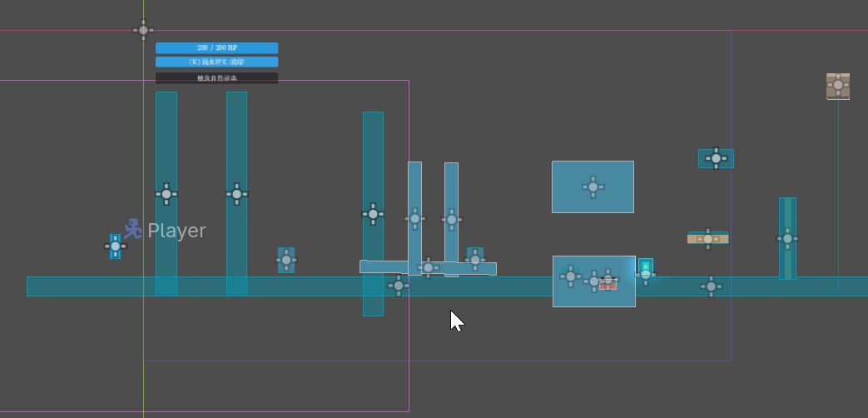The height and width of the screenshot is (418, 868).
Task: Click the glowing cyan lantern object
Action: click(x=646, y=268)
